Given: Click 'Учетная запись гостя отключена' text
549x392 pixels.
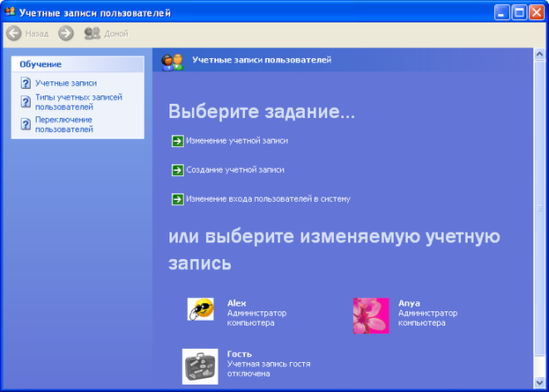Looking at the screenshot, I should click(x=269, y=369).
